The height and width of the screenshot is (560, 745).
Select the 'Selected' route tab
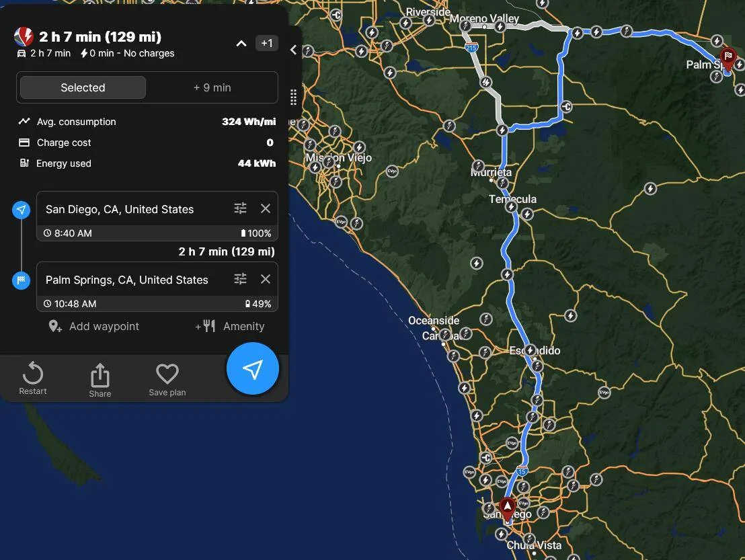click(x=83, y=87)
